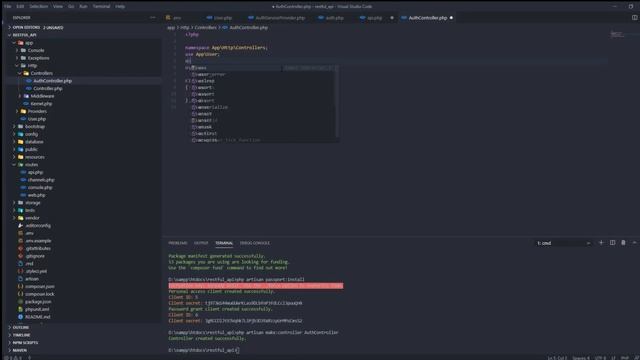Show the Debug Console panel tab
The image size is (640, 360).
255,243
